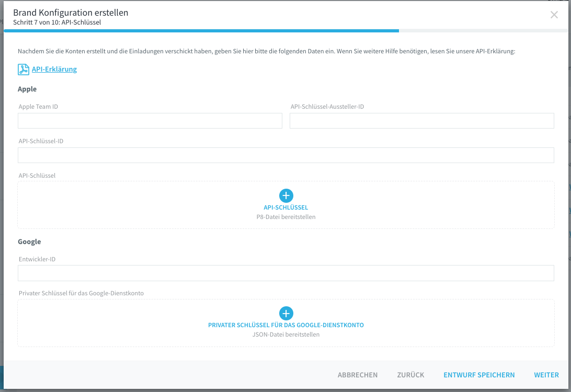This screenshot has width=571, height=392.
Task: Save draft via ENTWURF SPEICHERN
Action: pyautogui.click(x=479, y=375)
